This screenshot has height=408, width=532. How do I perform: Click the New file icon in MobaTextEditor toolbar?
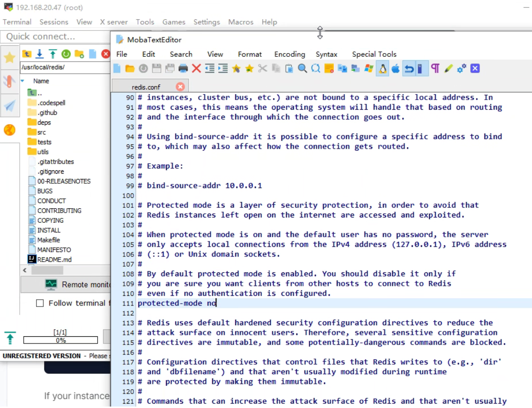click(x=117, y=69)
